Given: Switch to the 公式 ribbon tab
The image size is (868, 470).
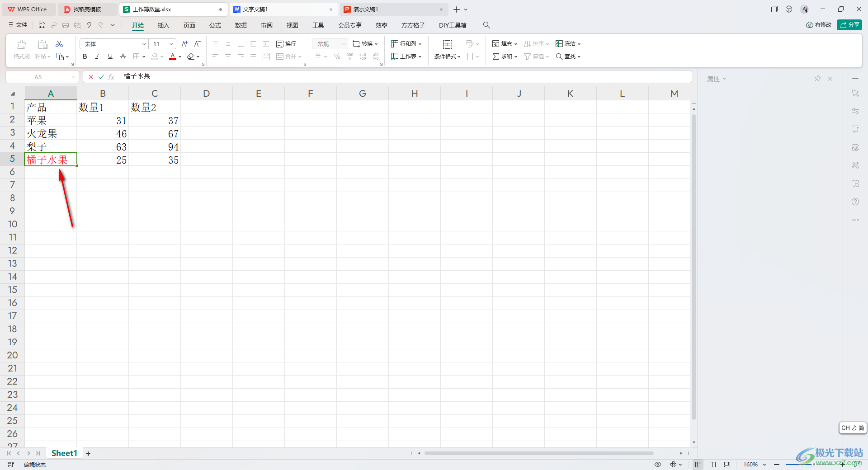Looking at the screenshot, I should pos(215,25).
